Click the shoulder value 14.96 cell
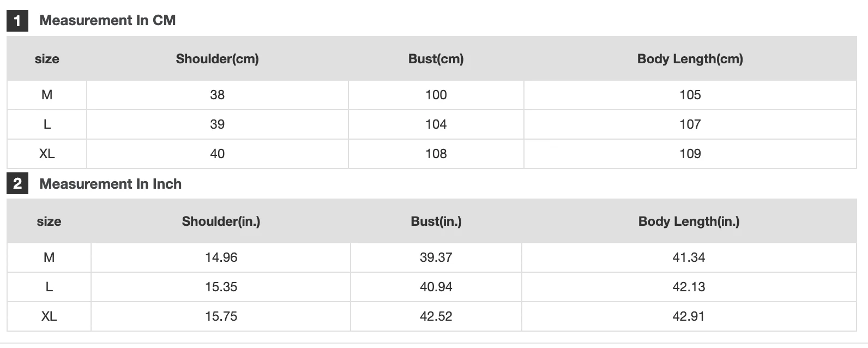The height and width of the screenshot is (348, 868). (x=221, y=257)
